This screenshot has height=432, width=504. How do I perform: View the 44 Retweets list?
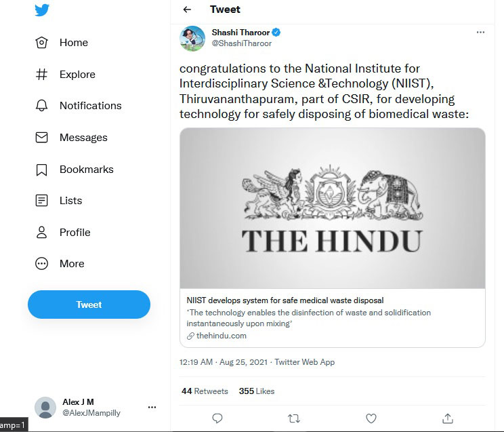(205, 391)
